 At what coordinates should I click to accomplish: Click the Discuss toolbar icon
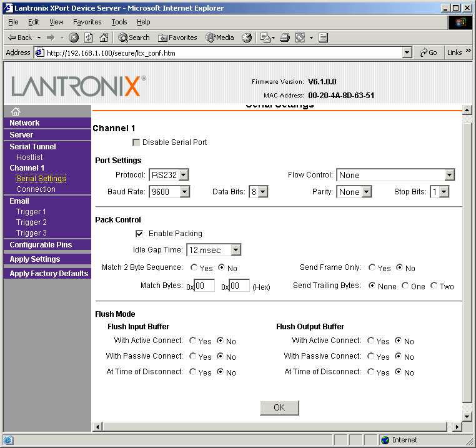pyautogui.click(x=323, y=37)
